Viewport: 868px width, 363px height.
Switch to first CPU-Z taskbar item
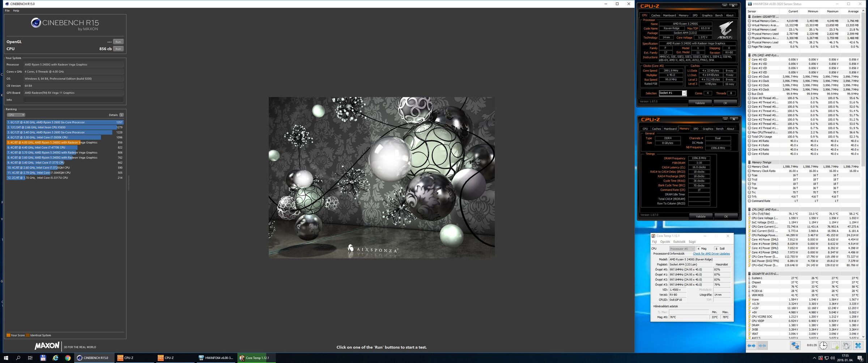pyautogui.click(x=135, y=358)
